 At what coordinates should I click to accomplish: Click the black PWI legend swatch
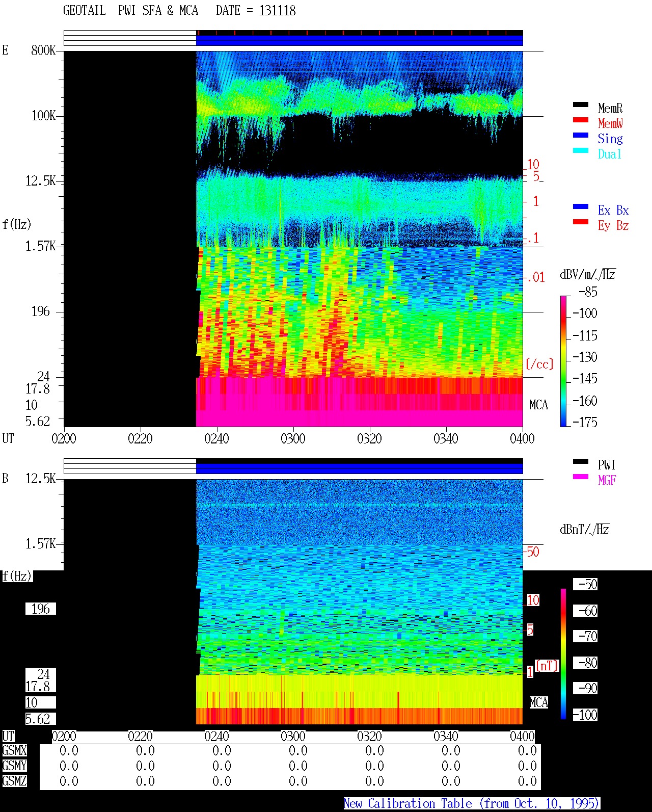tap(581, 461)
